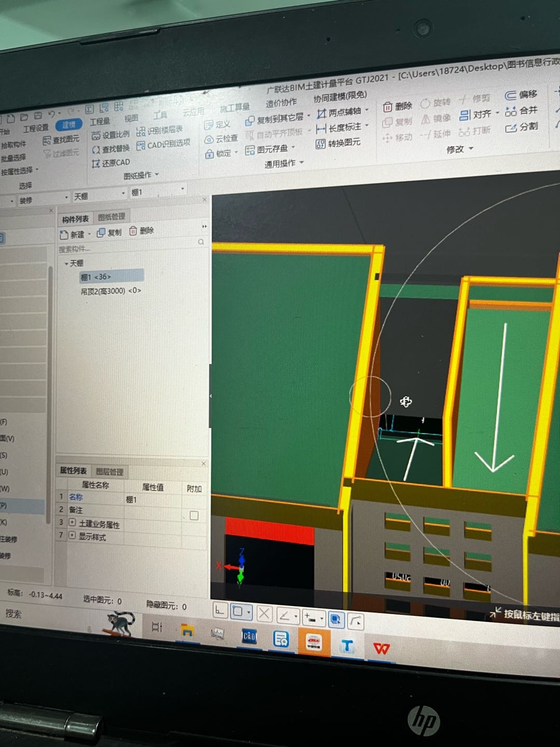Click the 新建 button in component list

pos(73,235)
